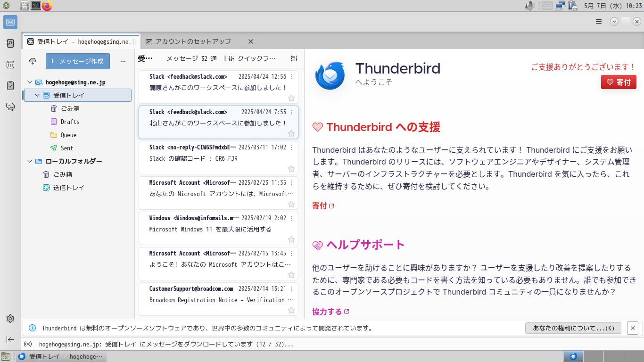The height and width of the screenshot is (362, 644).
Task: Open the Slack の確認コード : GR6-FJR email
Action: [x=218, y=157]
